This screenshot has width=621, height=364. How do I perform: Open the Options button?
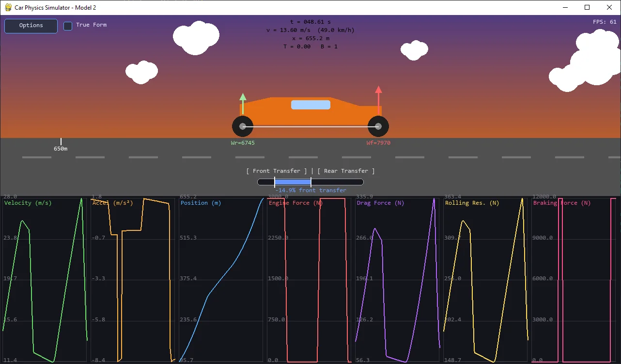[x=31, y=26]
